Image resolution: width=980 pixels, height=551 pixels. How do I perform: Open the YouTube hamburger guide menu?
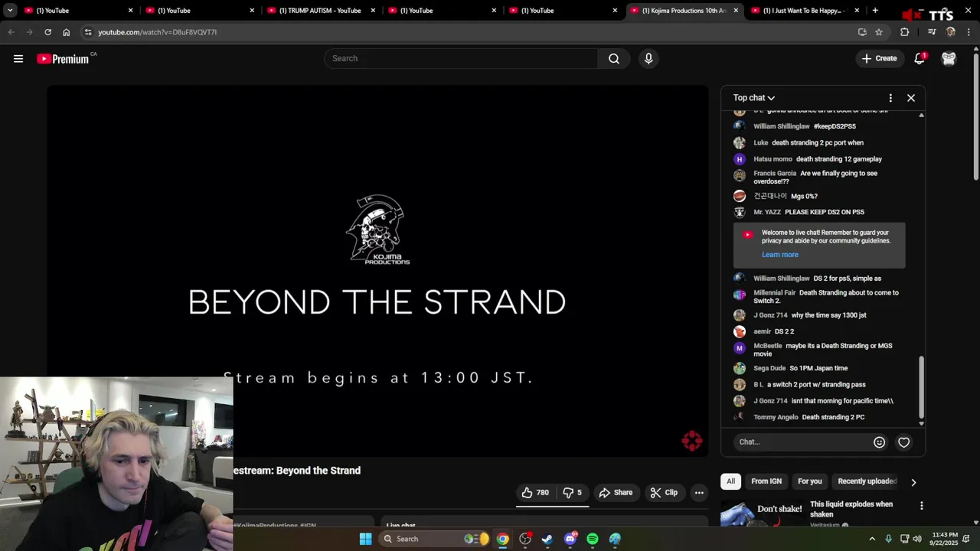point(18,59)
